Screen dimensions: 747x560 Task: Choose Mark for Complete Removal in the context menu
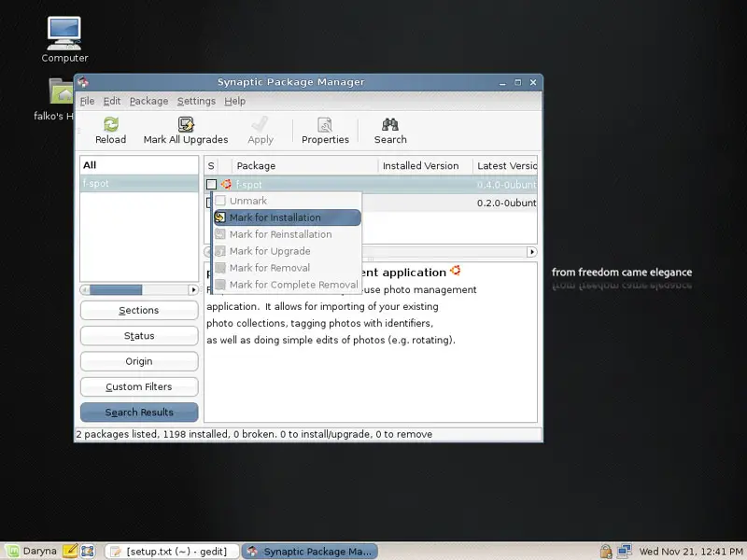tap(288, 285)
